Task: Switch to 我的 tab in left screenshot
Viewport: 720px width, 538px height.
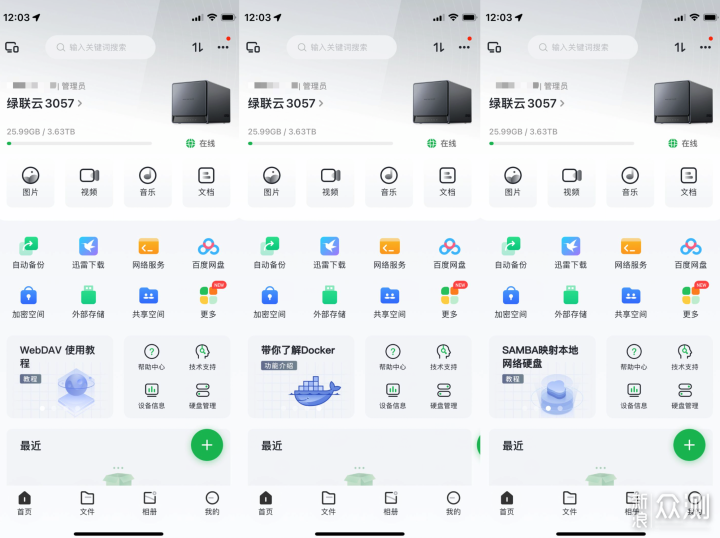Action: [x=212, y=503]
